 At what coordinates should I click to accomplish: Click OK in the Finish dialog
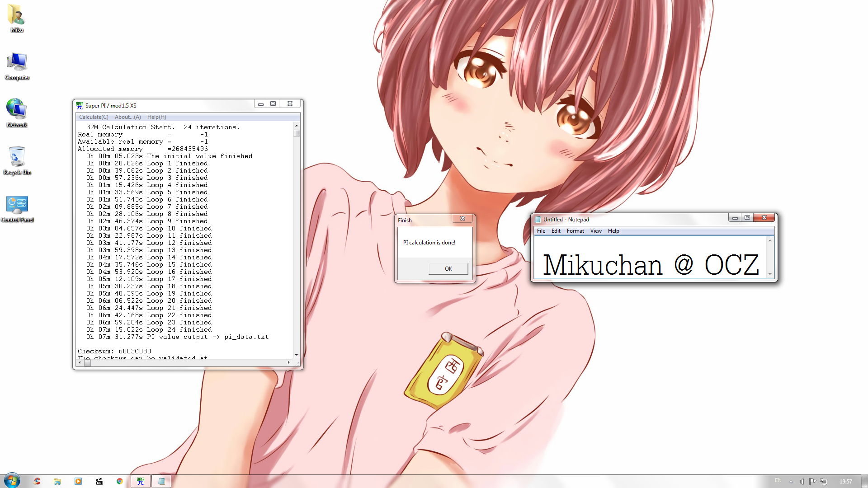[x=448, y=268]
